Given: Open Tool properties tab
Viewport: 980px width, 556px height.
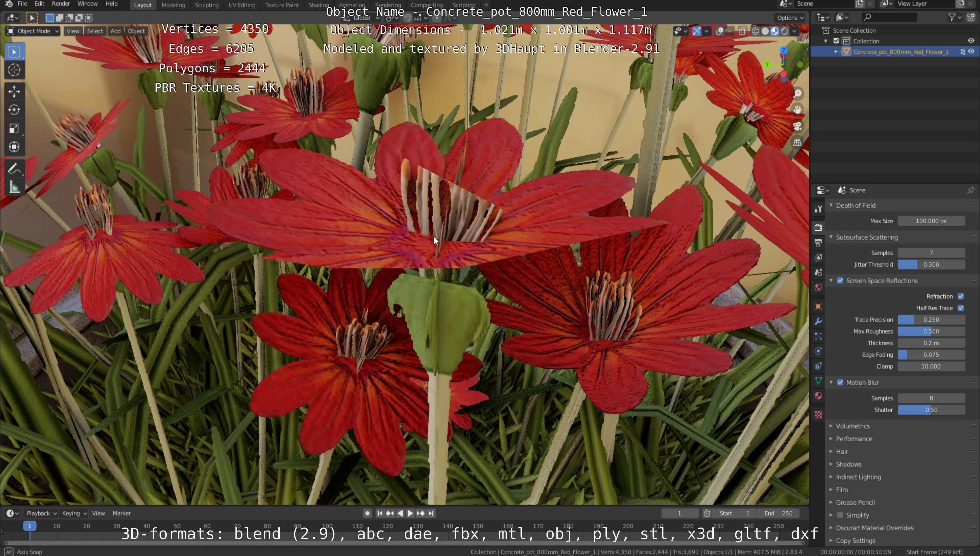Looking at the screenshot, I should pyautogui.click(x=818, y=209).
